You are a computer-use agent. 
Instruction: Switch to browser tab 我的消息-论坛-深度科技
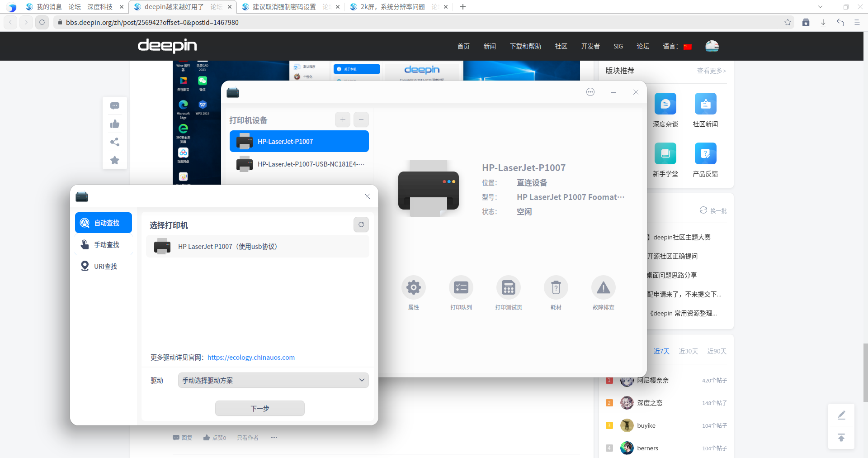pyautogui.click(x=75, y=7)
